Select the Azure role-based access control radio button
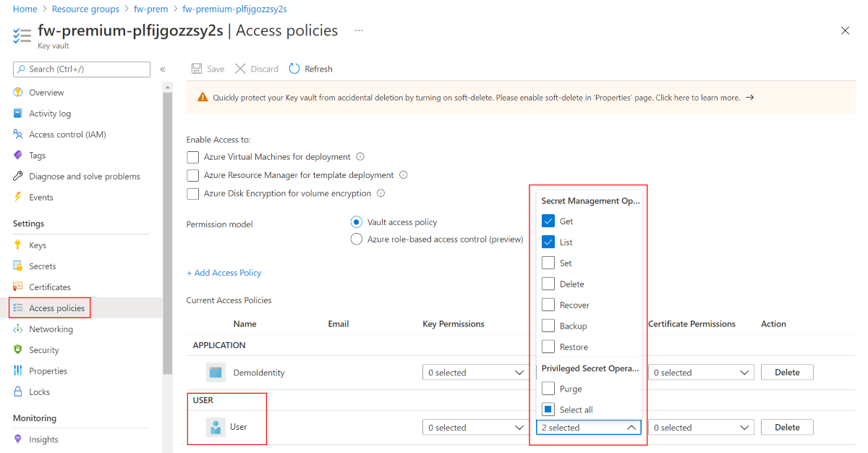Screen dimensions: 868x453 356,239
